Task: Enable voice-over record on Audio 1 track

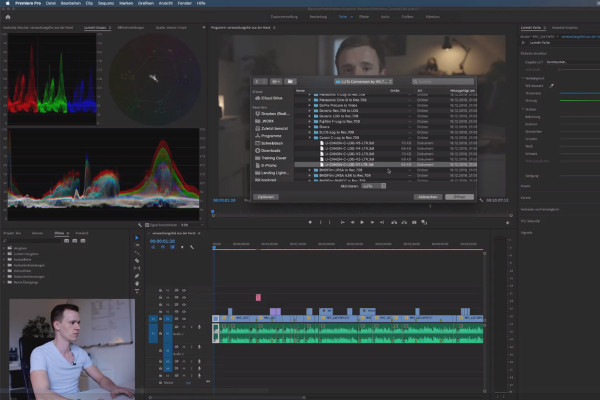Action: [x=199, y=327]
